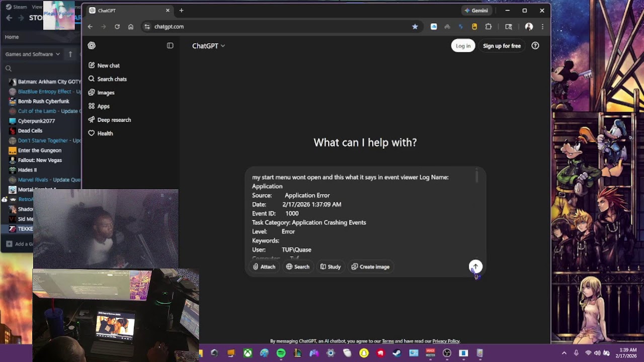Select Hades II in Steam library
This screenshot has height=362, width=644.
23,170
